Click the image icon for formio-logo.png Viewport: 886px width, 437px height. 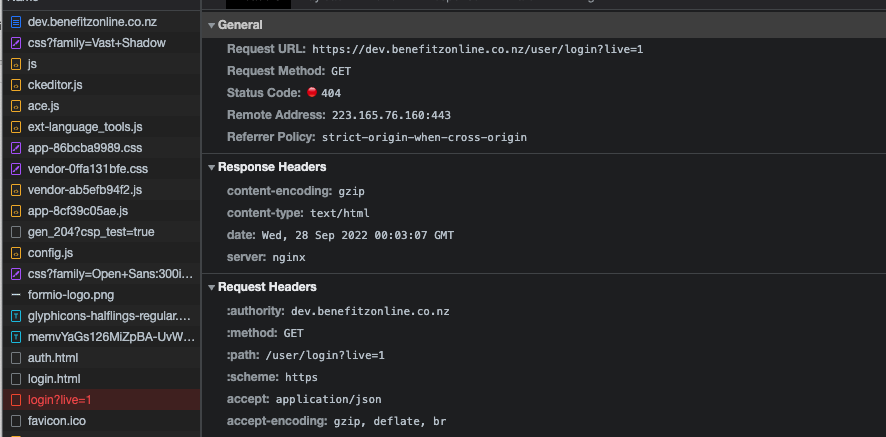(x=16, y=295)
